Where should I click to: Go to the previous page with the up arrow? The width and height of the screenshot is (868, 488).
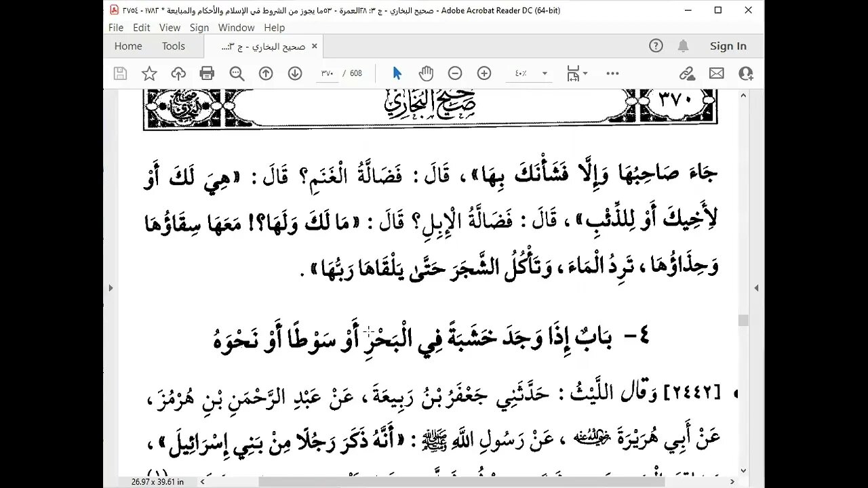266,73
